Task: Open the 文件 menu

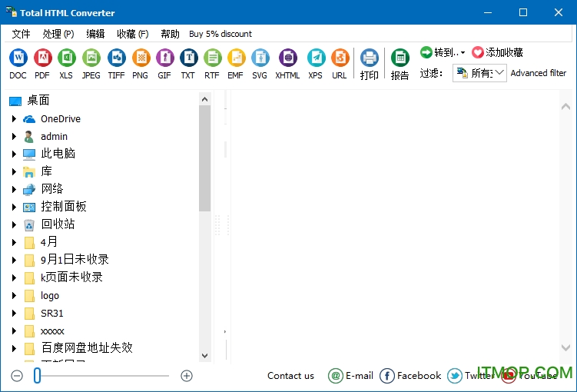Action: pos(21,34)
